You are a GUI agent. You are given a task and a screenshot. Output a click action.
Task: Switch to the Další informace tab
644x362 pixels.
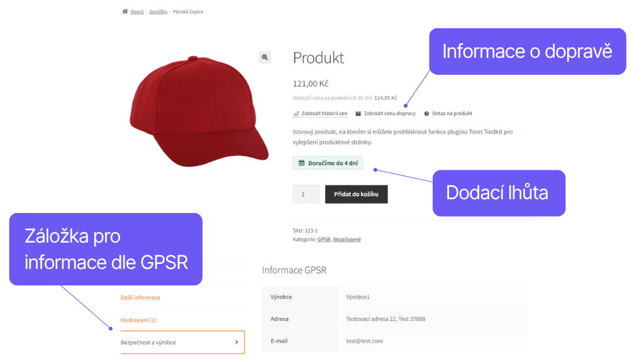click(x=140, y=297)
